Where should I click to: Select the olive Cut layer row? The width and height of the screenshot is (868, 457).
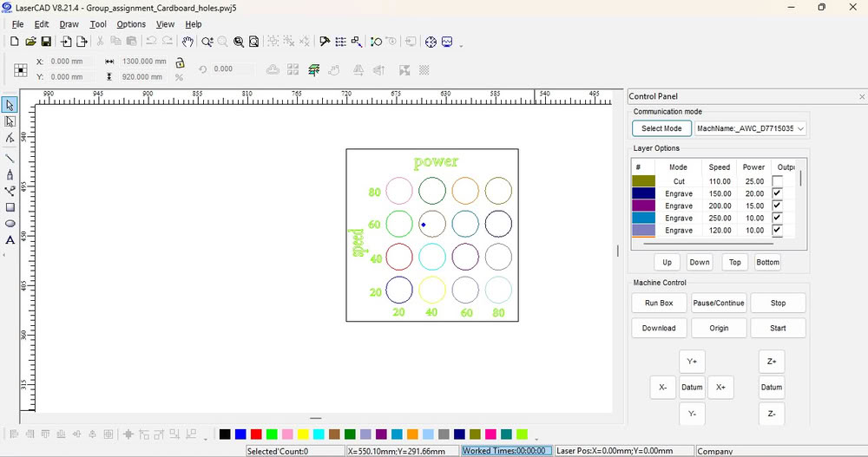[714, 181]
